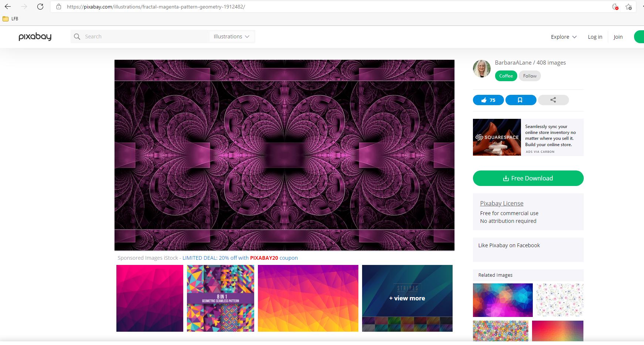Expand the Illustrations search filter dropdown
644x345 pixels.
[x=231, y=37]
